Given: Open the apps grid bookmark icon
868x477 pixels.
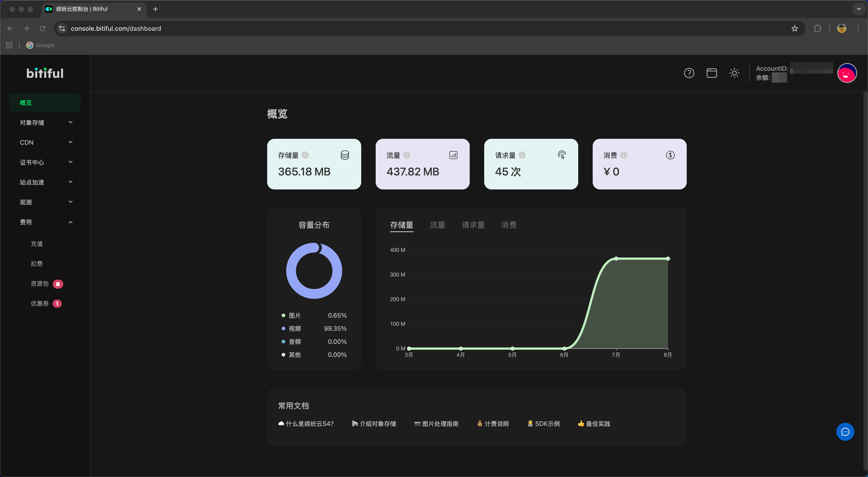Looking at the screenshot, I should click(x=9, y=45).
